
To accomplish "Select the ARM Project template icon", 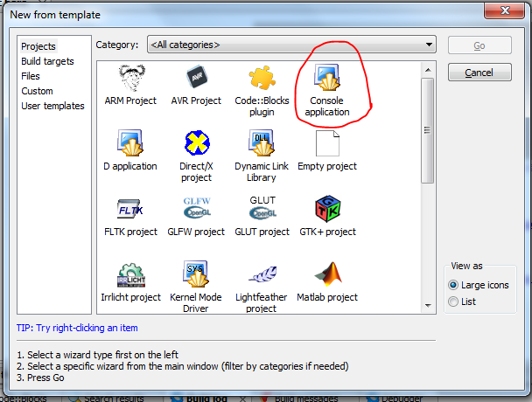I will click(x=130, y=79).
